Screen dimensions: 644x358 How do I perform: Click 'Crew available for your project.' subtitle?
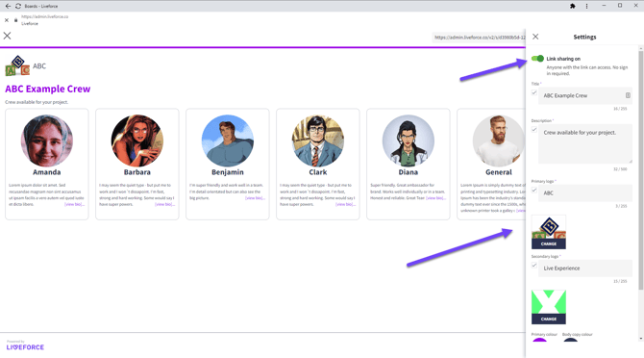click(x=37, y=102)
